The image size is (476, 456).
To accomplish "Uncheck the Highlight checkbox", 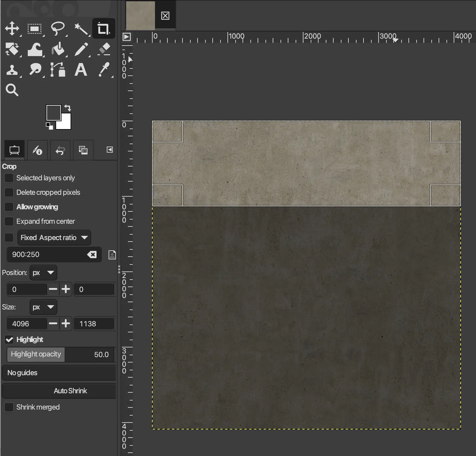I will pos(9,340).
